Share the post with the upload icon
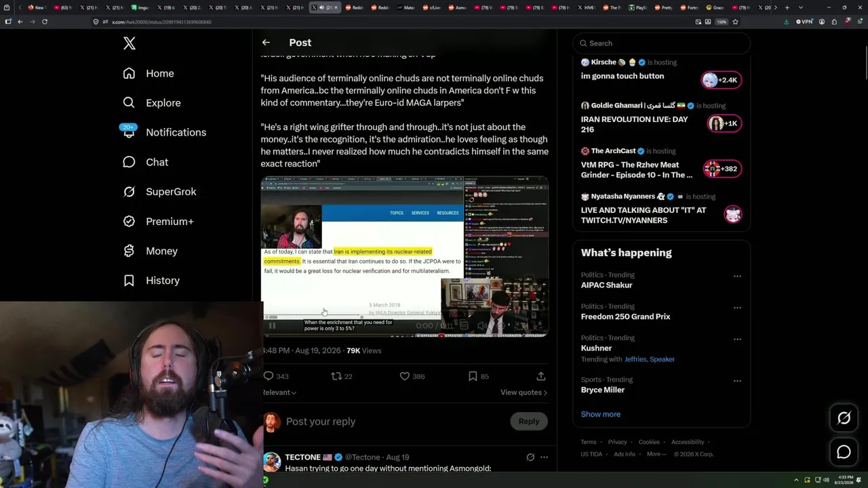Screen dimensions: 868x488 (540, 376)
